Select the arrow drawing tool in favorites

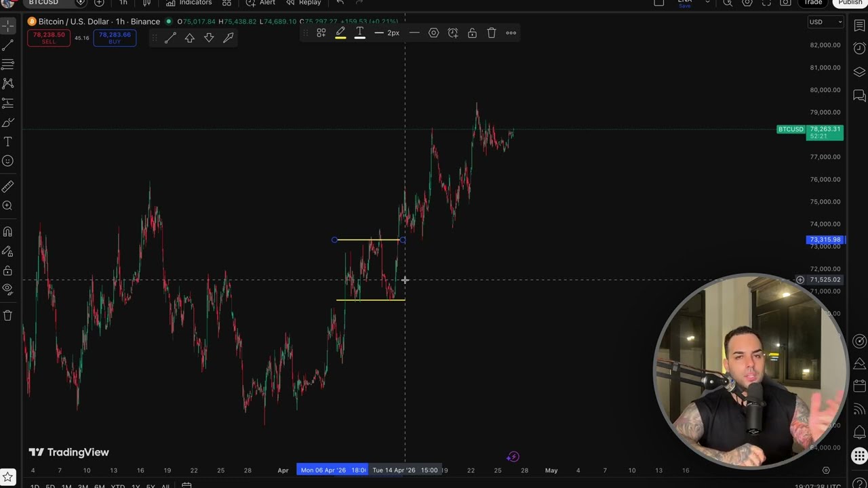click(x=229, y=39)
